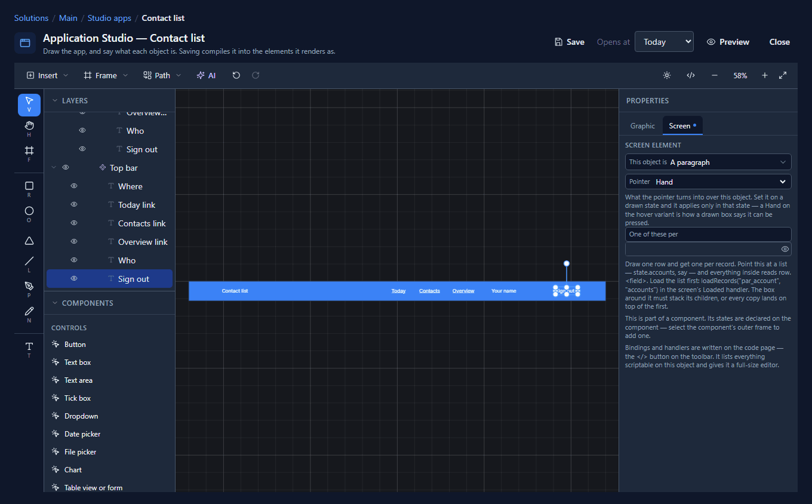Screen dimensions: 812x504
Task: Hide the Overview link layer
Action: 74,242
